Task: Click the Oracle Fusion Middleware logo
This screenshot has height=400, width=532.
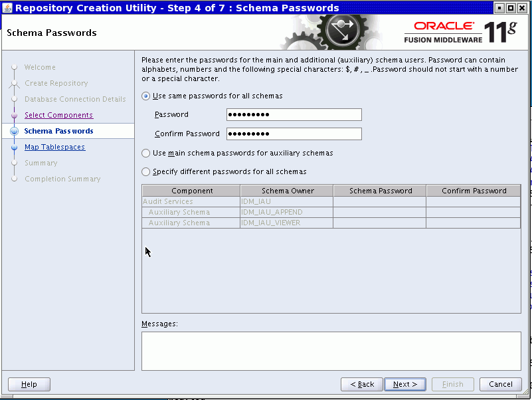Action: 460,33
